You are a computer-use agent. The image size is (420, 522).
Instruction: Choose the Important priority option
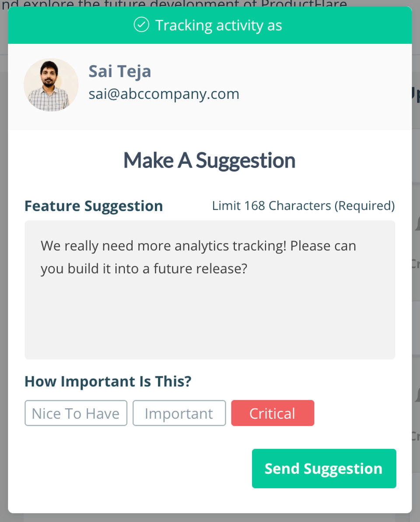(x=179, y=413)
